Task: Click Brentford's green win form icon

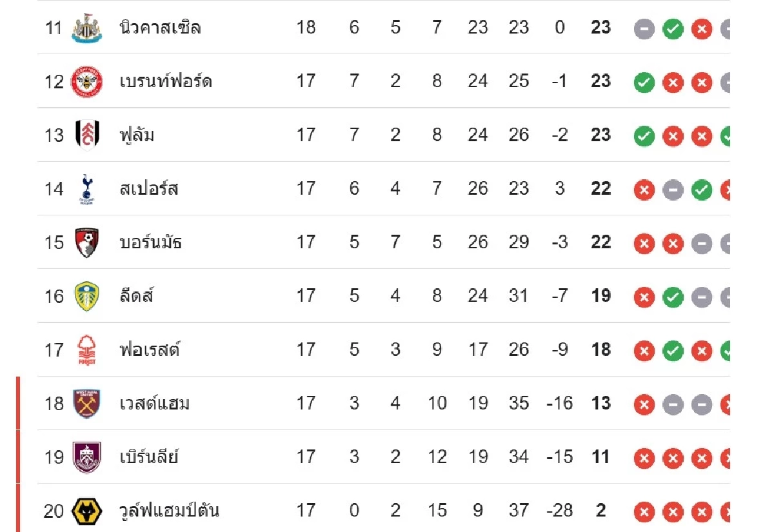Action: (644, 83)
